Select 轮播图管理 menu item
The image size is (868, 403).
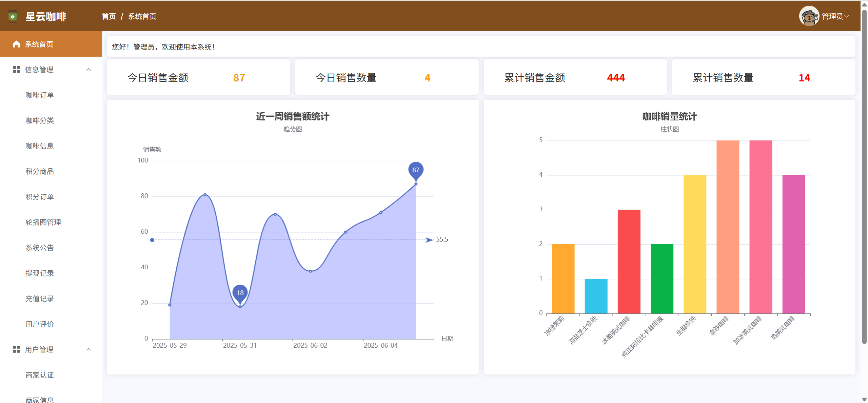tap(43, 222)
